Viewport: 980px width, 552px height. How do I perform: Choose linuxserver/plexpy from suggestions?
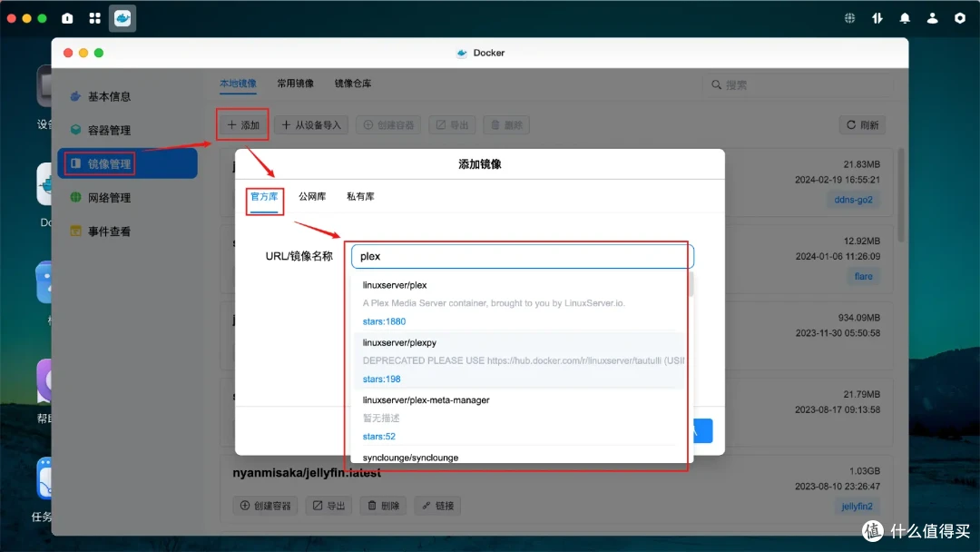click(519, 360)
